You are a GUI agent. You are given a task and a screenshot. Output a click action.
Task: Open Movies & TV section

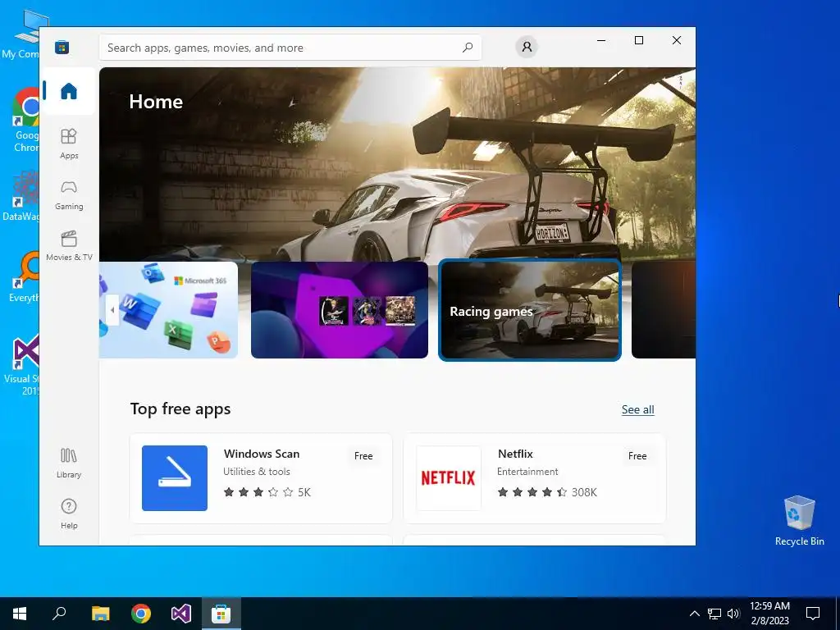pyautogui.click(x=69, y=245)
